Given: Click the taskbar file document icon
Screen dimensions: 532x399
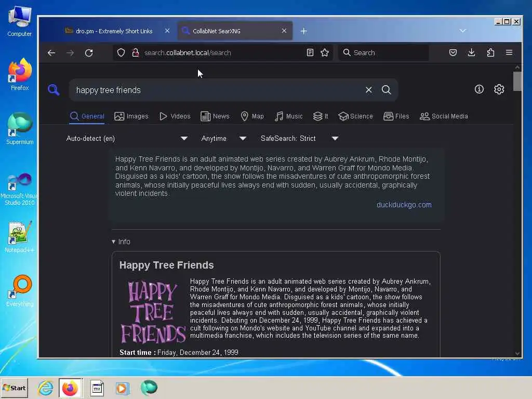Looking at the screenshot, I should (x=97, y=388).
